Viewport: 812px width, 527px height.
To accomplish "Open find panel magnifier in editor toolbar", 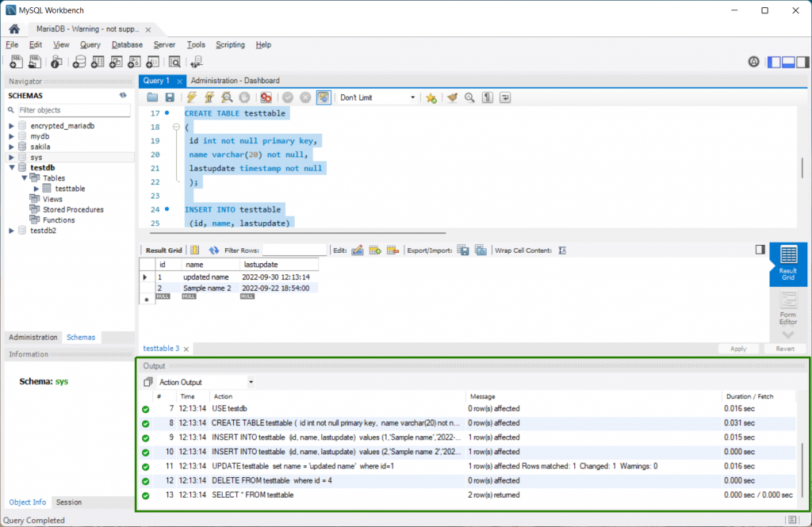I will click(469, 97).
